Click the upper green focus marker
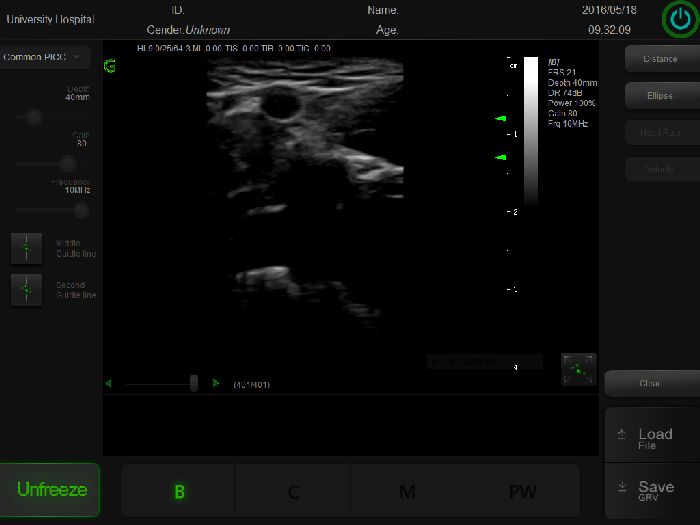This screenshot has width=700, height=525. (x=501, y=118)
